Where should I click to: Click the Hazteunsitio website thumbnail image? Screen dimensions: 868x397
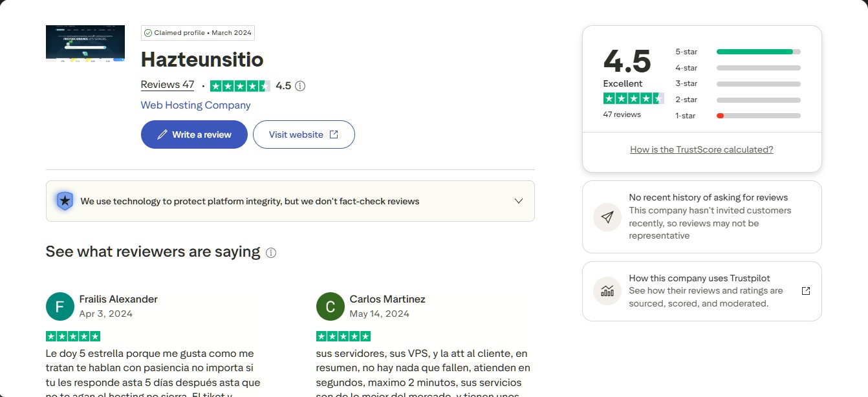pos(85,43)
